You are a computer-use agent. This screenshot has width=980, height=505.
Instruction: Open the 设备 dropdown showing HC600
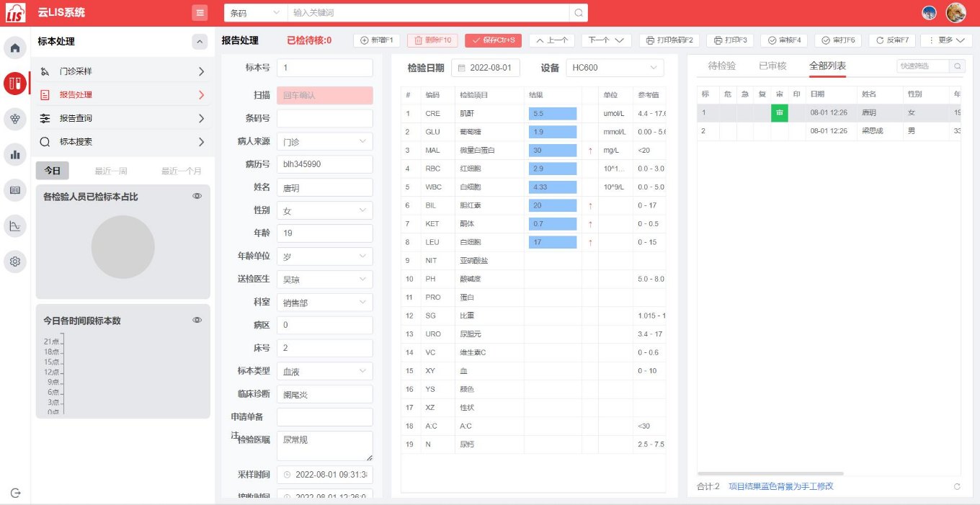tap(615, 68)
